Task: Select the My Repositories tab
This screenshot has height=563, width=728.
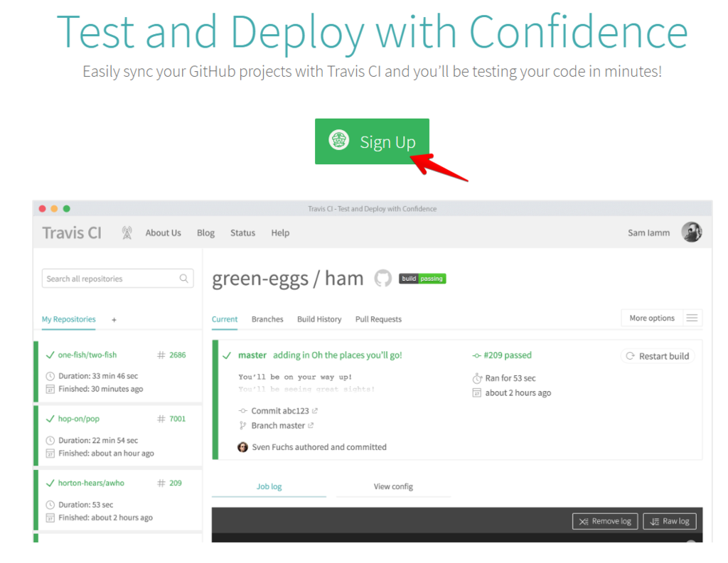Action: 69,319
